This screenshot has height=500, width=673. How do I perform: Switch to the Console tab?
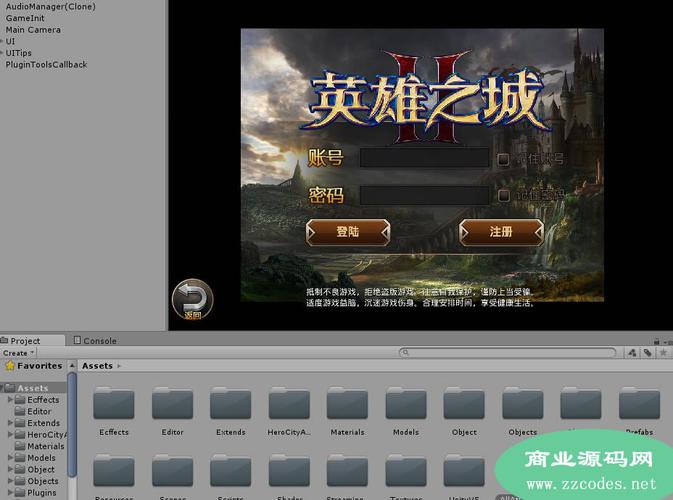[95, 341]
